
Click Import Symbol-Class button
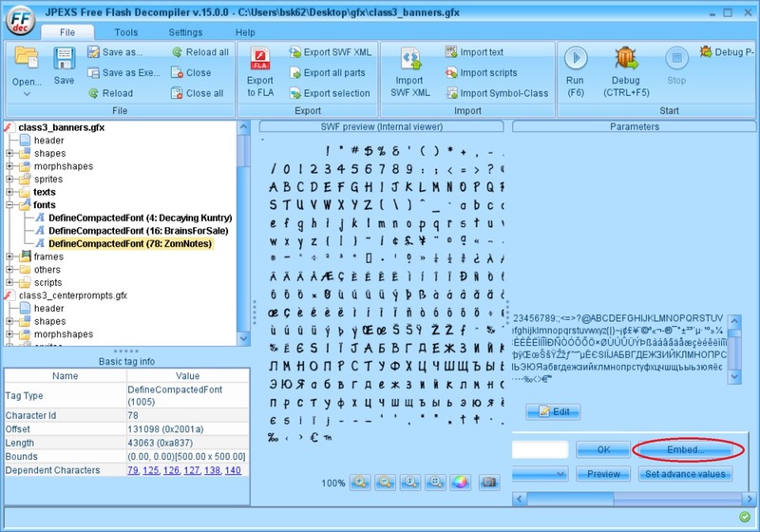[497, 93]
